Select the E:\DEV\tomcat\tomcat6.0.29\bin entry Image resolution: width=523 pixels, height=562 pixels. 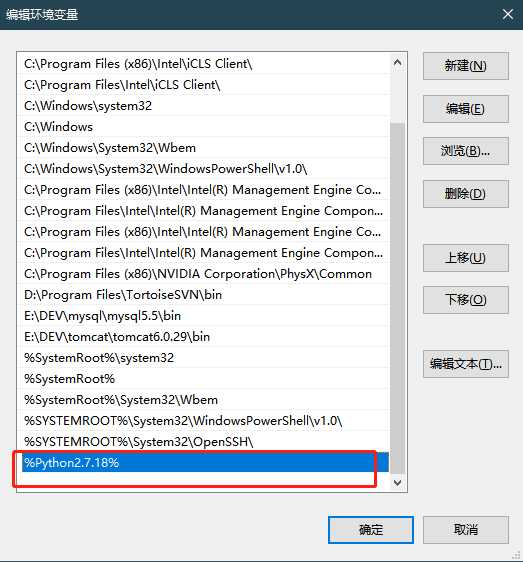(205, 337)
